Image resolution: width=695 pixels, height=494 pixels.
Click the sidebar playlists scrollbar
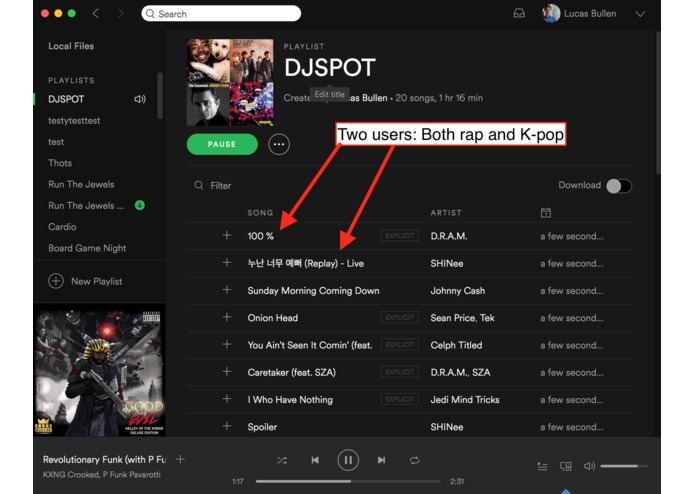click(x=160, y=96)
